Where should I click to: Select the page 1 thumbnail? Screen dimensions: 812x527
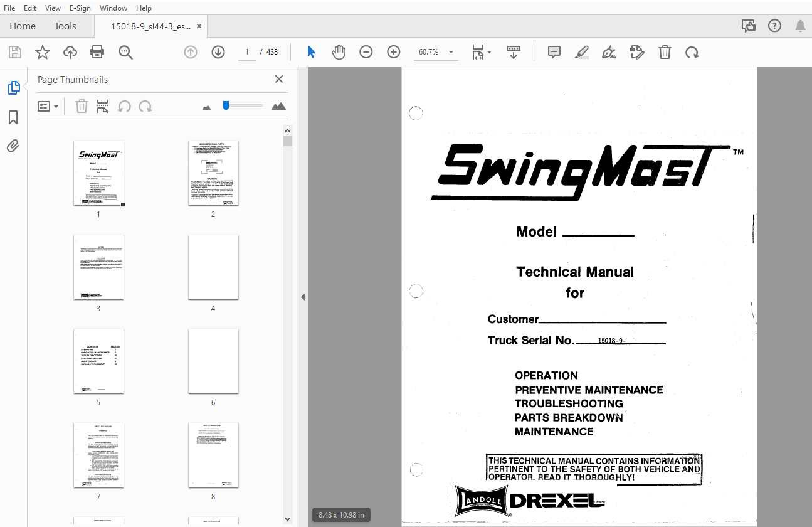click(x=98, y=173)
